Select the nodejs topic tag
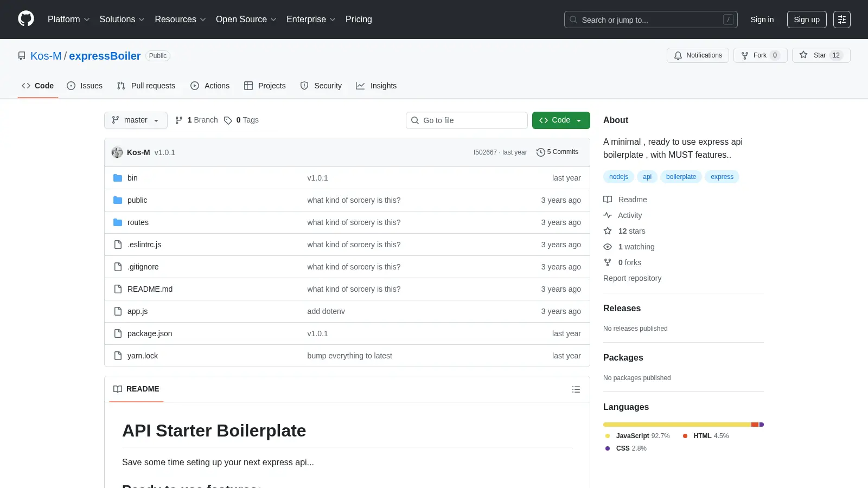 point(618,177)
